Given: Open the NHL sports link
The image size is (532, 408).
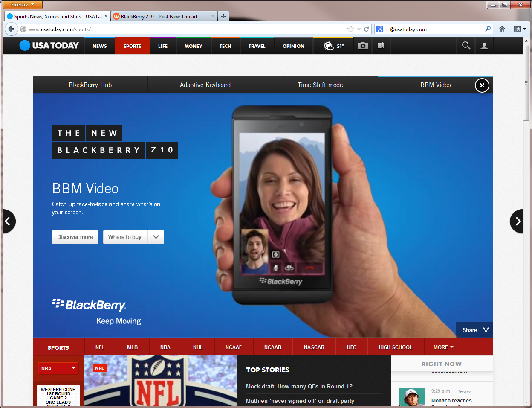Looking at the screenshot, I should (198, 347).
